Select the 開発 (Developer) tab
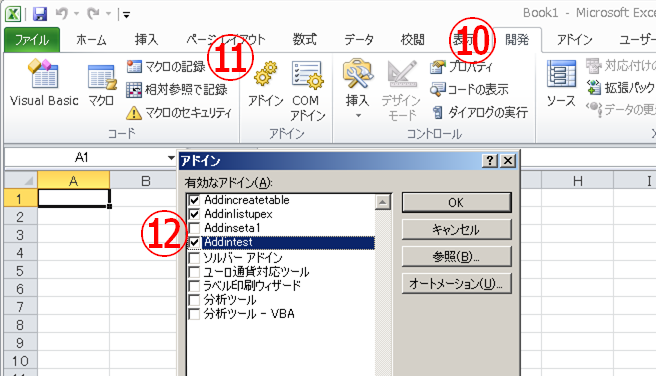The image size is (656, 376). click(x=518, y=40)
